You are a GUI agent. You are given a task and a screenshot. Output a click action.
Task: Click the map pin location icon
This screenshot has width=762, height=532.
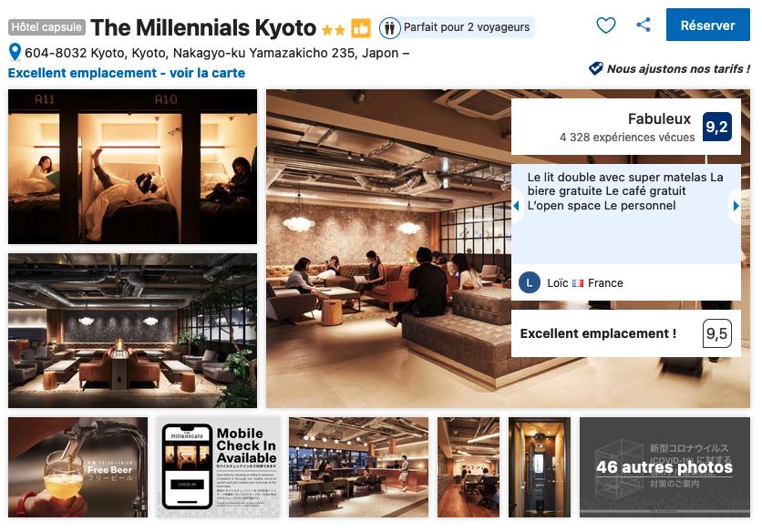15,53
